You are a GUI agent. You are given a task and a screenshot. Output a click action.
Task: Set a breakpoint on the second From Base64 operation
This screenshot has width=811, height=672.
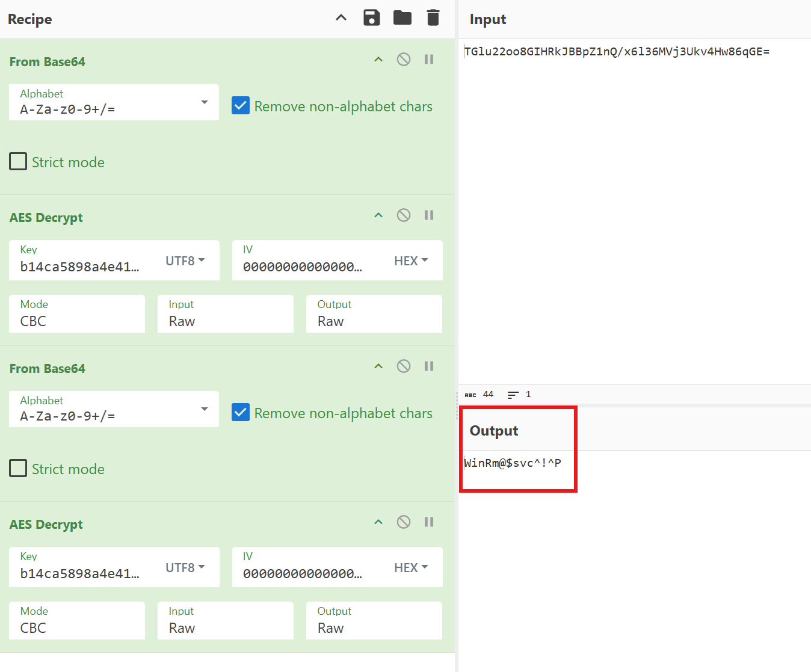pyautogui.click(x=428, y=366)
